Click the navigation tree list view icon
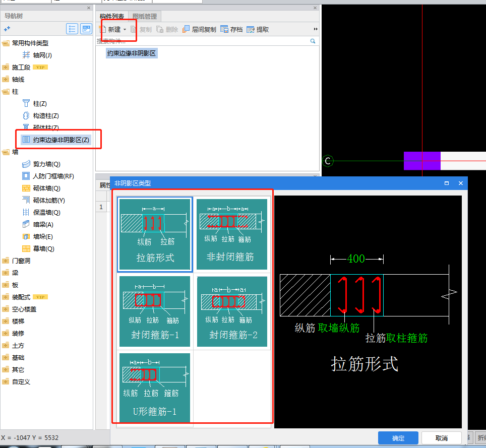The height and width of the screenshot is (448, 486). pyautogui.click(x=72, y=29)
